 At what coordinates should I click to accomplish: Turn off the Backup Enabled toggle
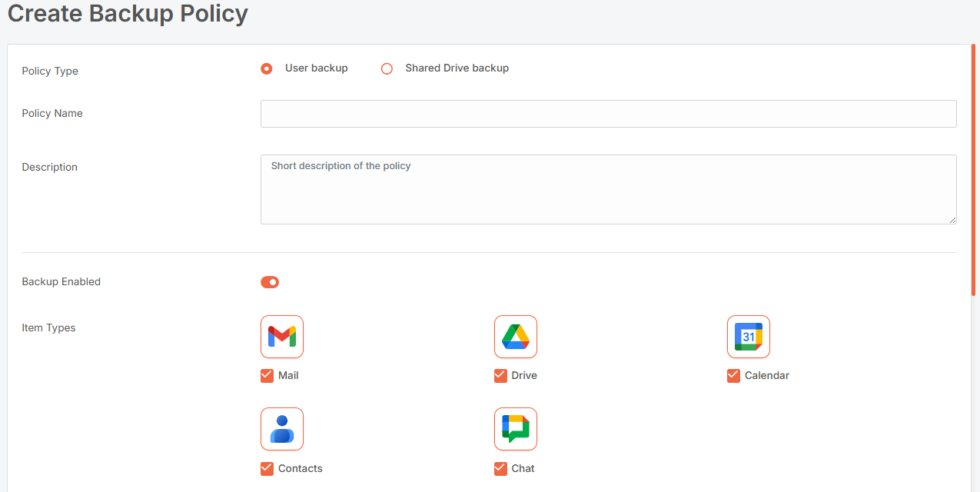270,282
